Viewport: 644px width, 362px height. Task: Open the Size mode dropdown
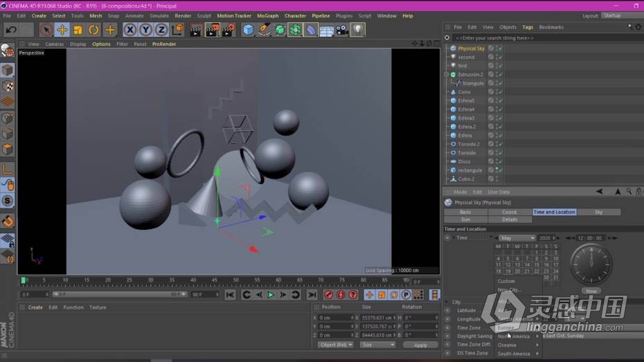(378, 345)
